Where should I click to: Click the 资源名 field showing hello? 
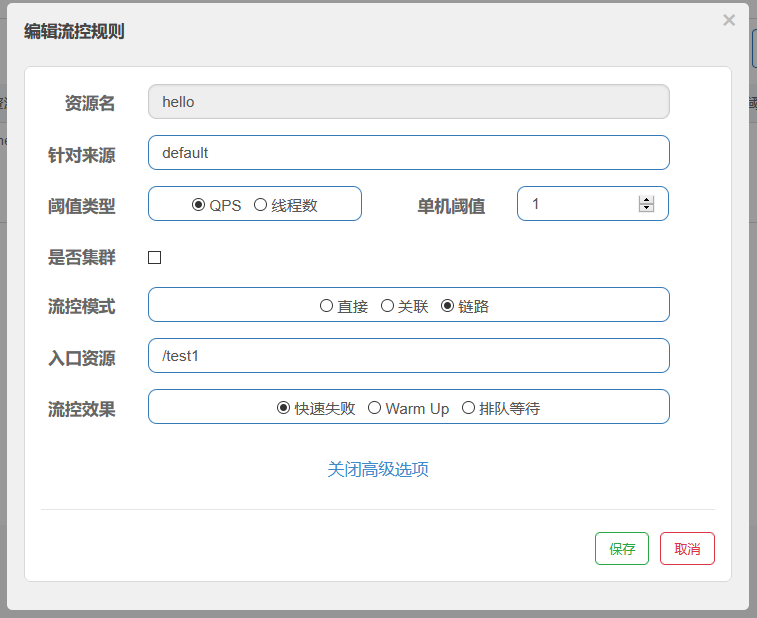pyautogui.click(x=408, y=102)
